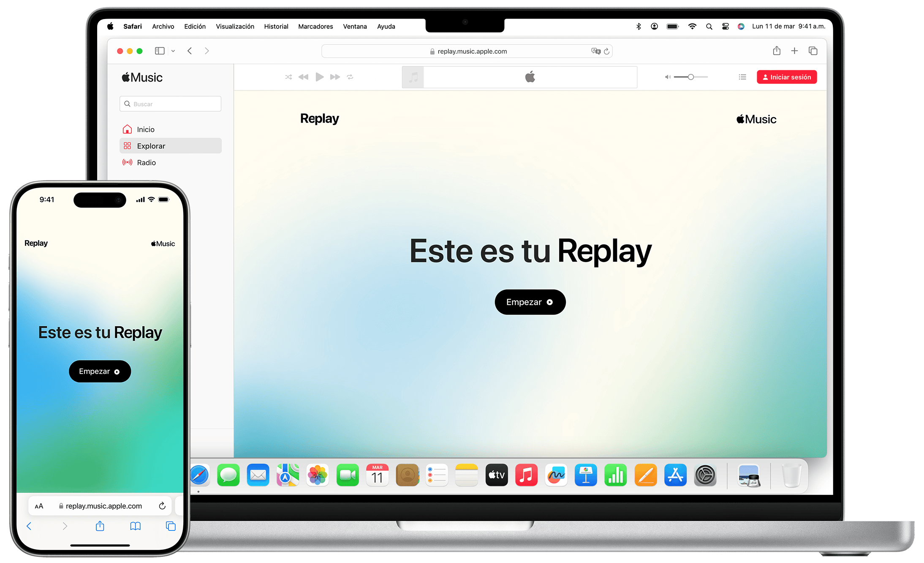Click the translate icon in address bar
924x563 pixels.
(596, 51)
